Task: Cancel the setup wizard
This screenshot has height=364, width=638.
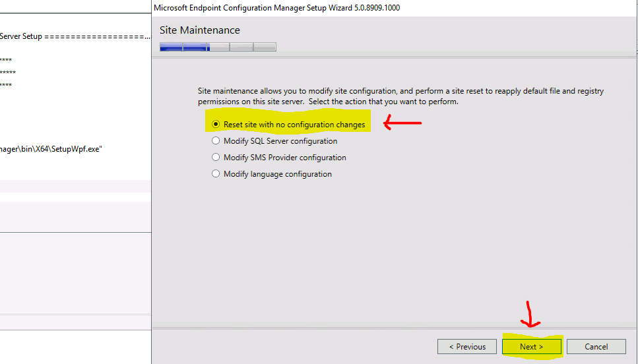Action: (596, 346)
